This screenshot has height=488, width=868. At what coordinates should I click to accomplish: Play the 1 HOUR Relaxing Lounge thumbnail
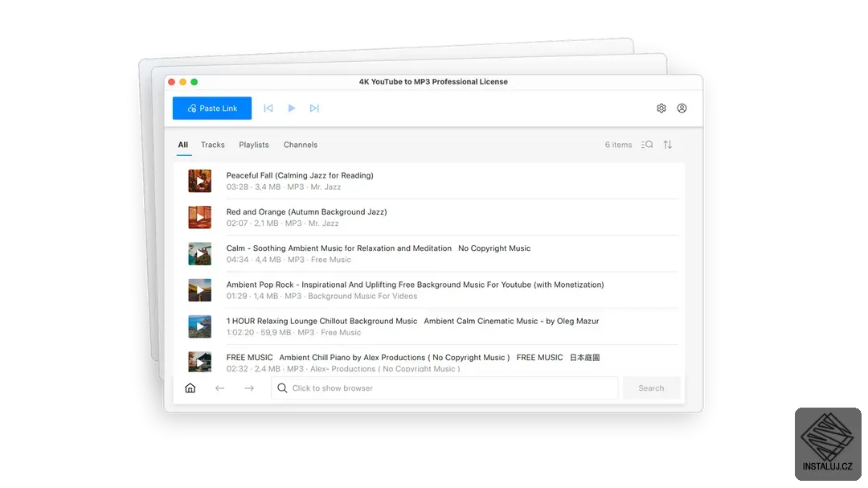[x=200, y=327]
